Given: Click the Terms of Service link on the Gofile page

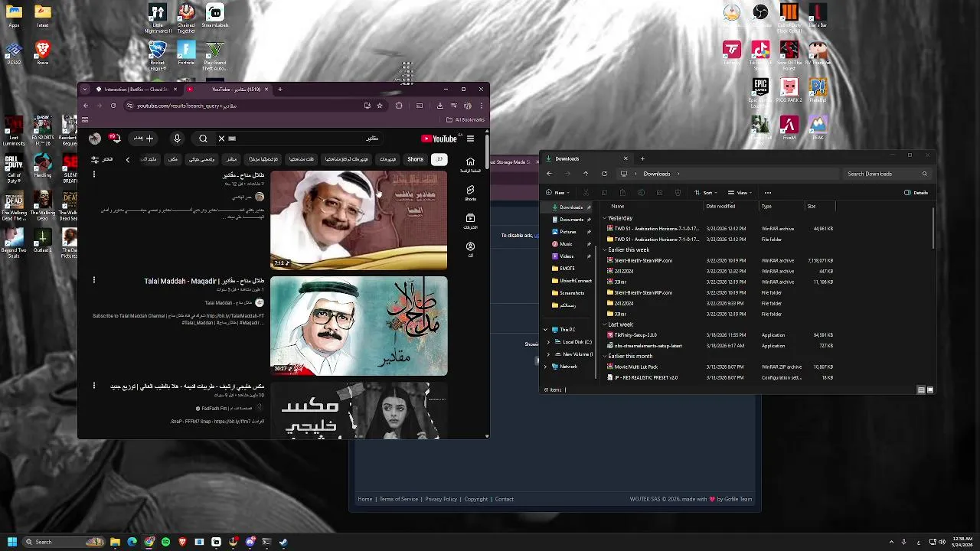Looking at the screenshot, I should (399, 500).
